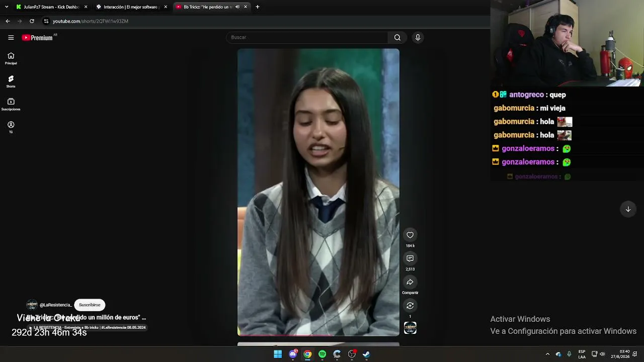This screenshot has height=362, width=644.
Task: Click antogreco username in chat
Action: (526, 95)
